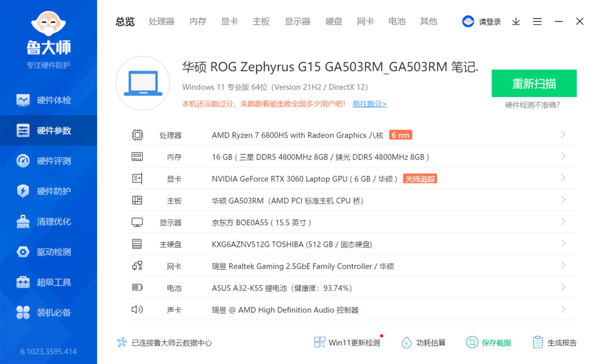Click the 鲁大师 monkey logo

tap(49, 23)
